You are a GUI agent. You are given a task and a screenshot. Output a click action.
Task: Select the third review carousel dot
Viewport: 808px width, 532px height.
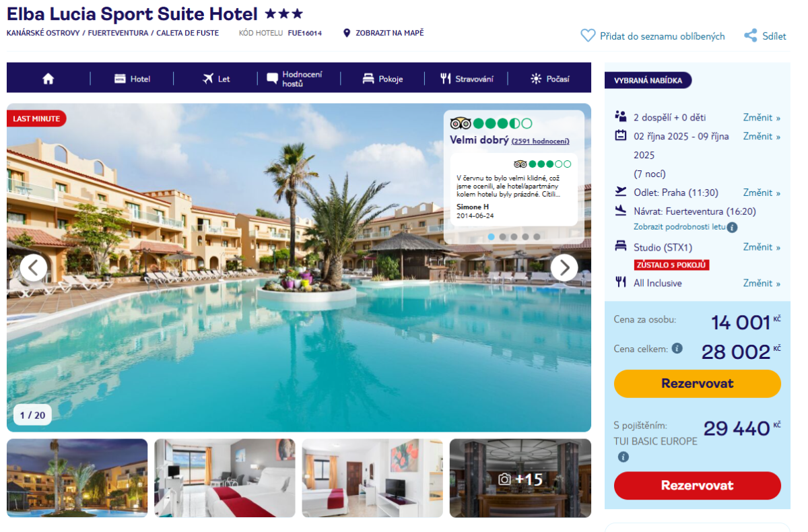(514, 236)
